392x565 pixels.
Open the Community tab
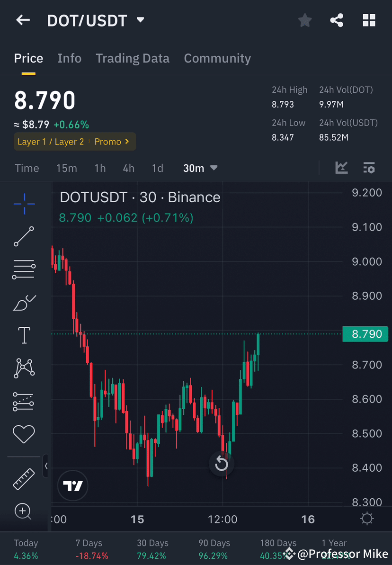217,58
